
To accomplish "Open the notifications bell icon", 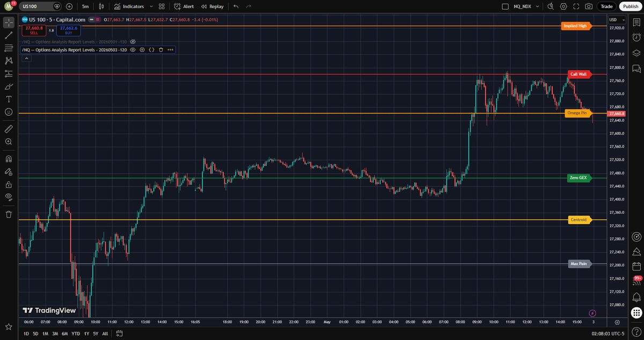I will pos(636,297).
